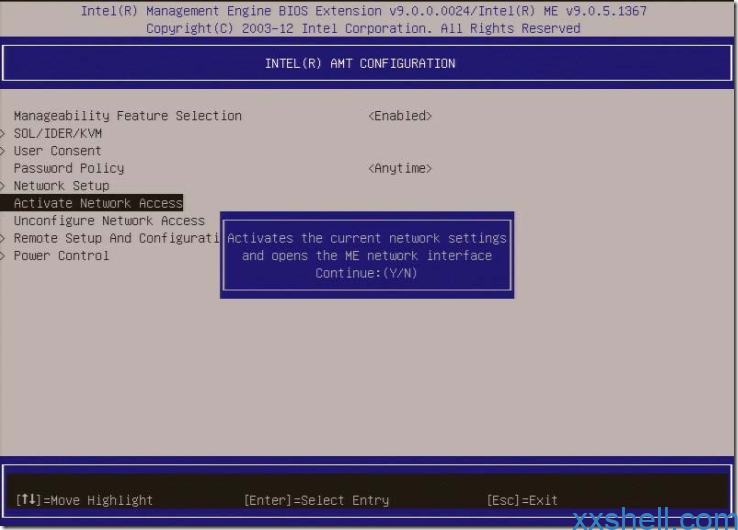This screenshot has height=530, width=738.
Task: Expand arrow beside Remote Setup And Configuration
Action: click(x=3, y=238)
